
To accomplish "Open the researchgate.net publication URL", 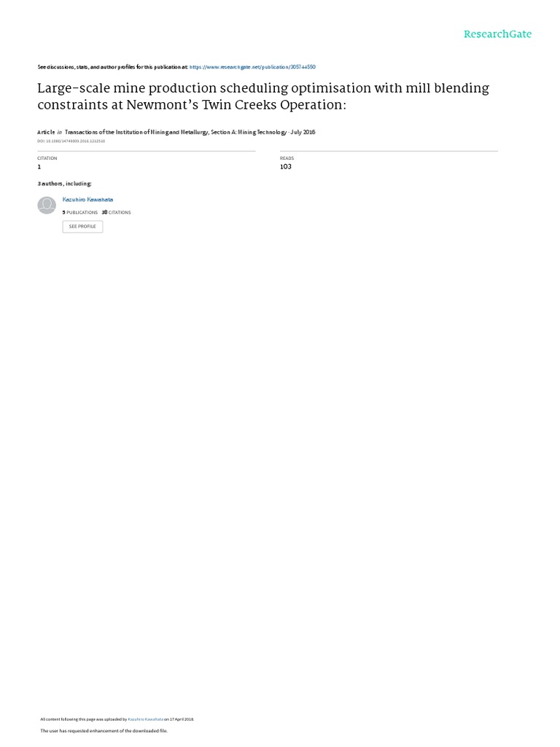I will pyautogui.click(x=252, y=67).
